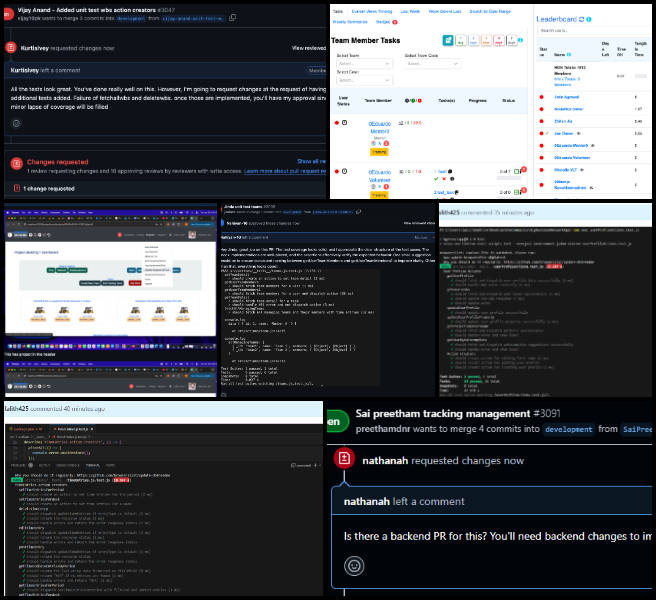The height and width of the screenshot is (600, 656).
Task: Click 'Kurtisivey left a comment' header text
Action: [45, 70]
